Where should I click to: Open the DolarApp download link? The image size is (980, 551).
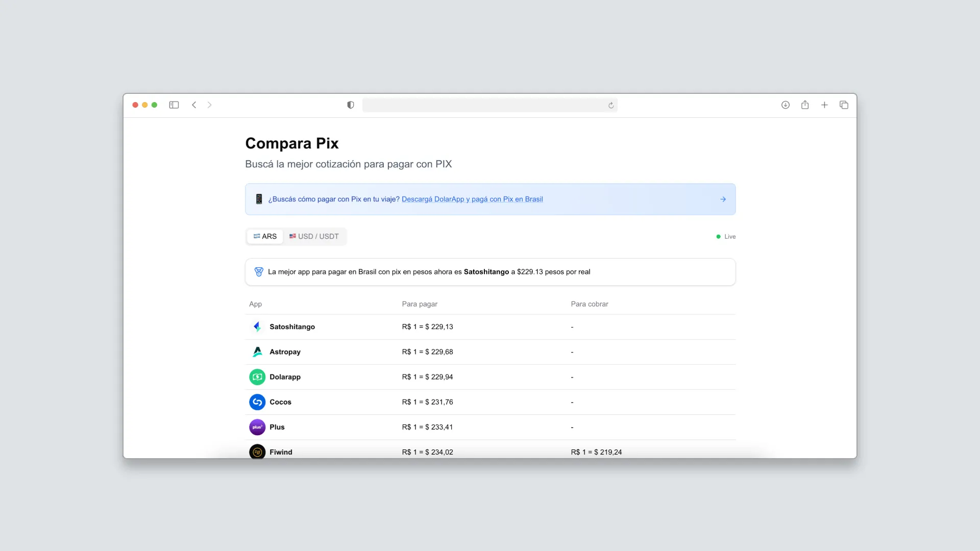click(472, 199)
